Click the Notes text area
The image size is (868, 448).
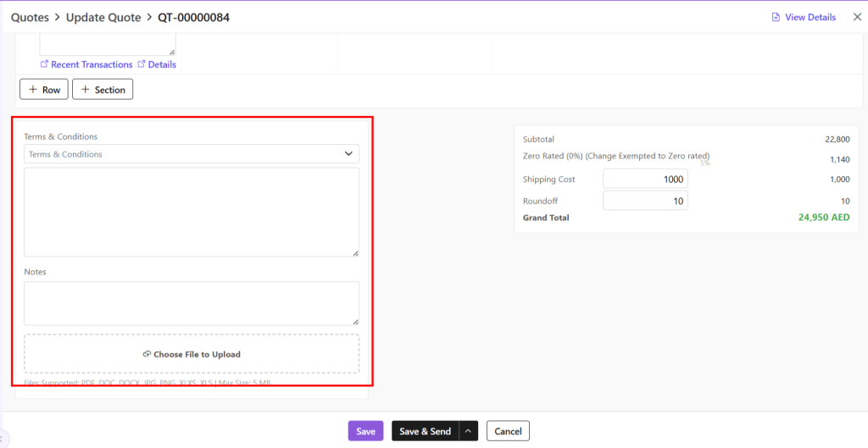(x=192, y=302)
